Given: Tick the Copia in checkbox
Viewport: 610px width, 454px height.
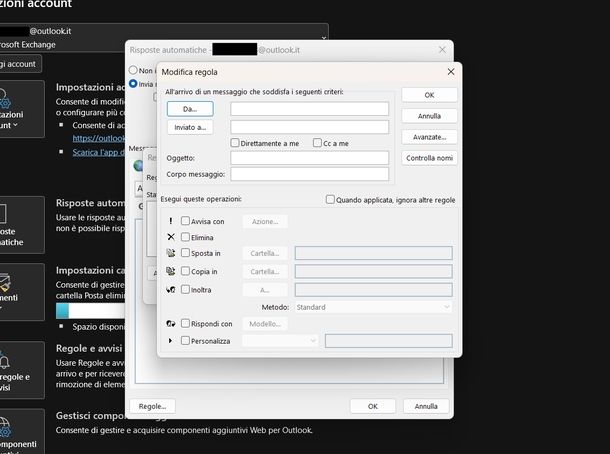Looking at the screenshot, I should (185, 271).
